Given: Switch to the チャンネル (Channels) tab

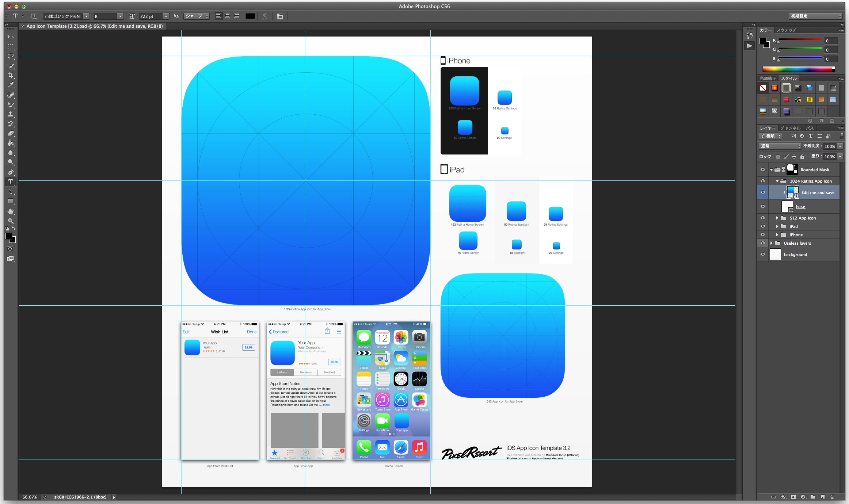Looking at the screenshot, I should pos(791,128).
